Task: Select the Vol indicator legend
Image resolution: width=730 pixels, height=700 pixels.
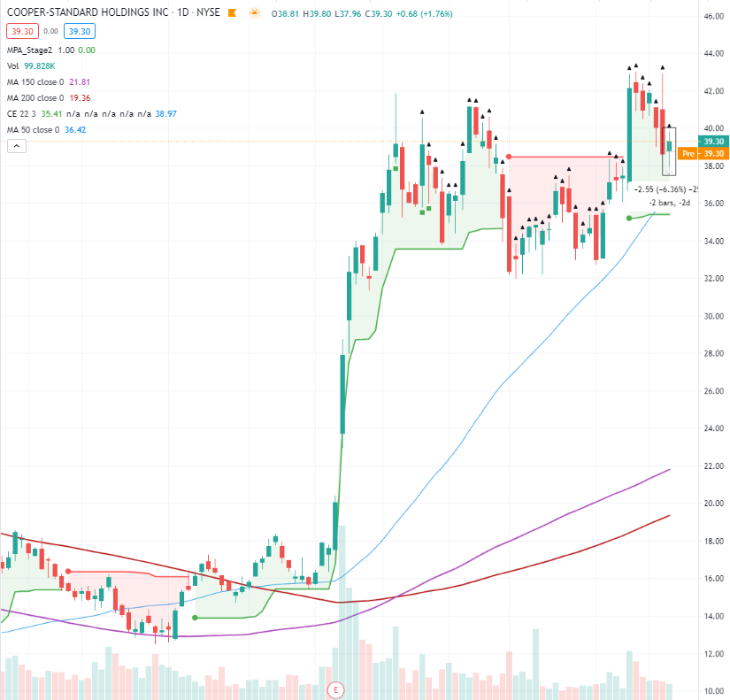Action: coord(14,65)
